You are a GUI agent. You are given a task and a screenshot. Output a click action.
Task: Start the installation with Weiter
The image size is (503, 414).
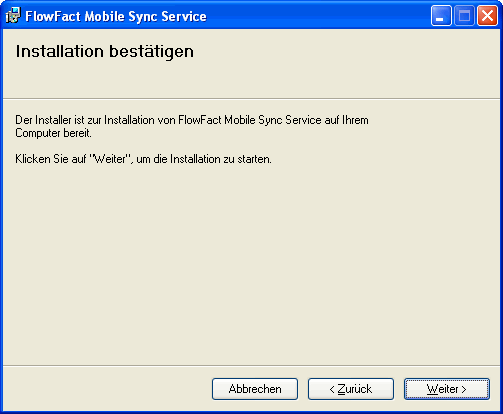point(447,389)
